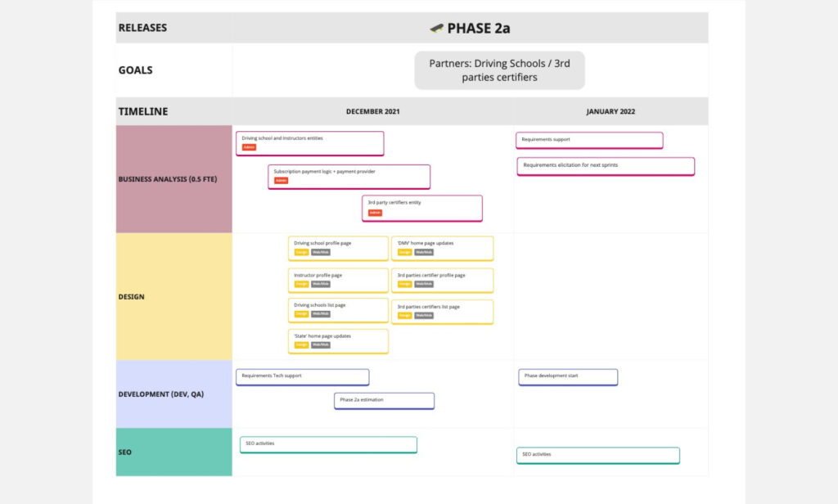Click the Design tag on Instructor profile page
The image size is (838, 504).
coord(301,284)
